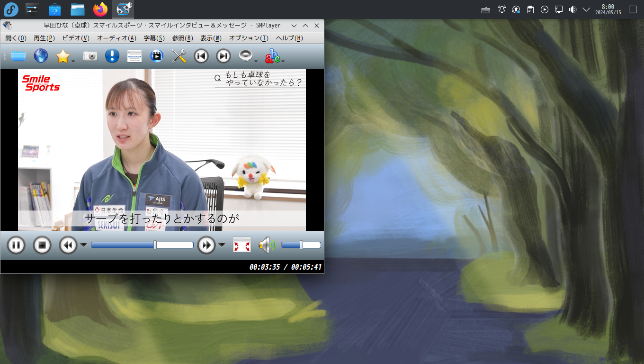Click the media player tray icon
Screen dimensions: 644x364
[545, 9]
